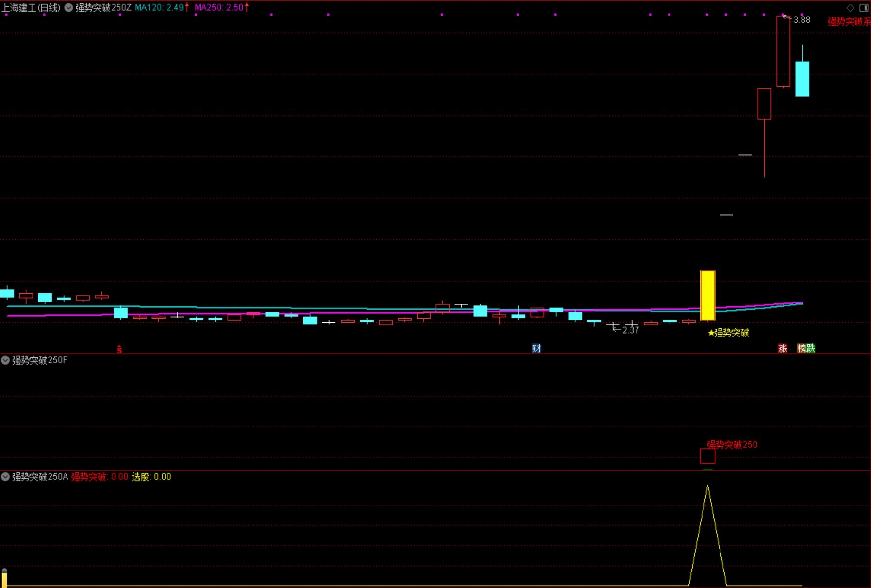Open the blue 财 info marker

(536, 348)
